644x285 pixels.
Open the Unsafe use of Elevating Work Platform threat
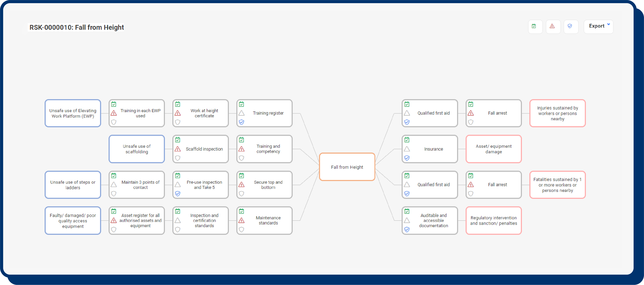[x=73, y=113]
